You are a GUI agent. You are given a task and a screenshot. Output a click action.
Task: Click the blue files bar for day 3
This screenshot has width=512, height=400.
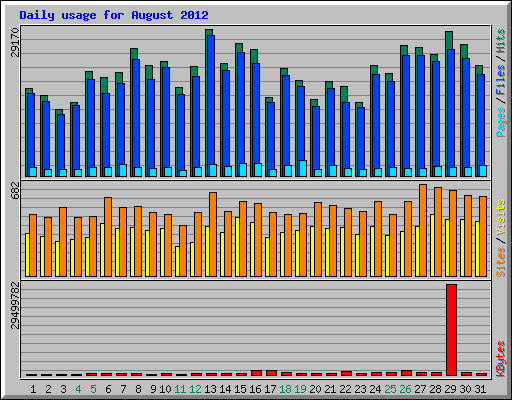tap(61, 142)
